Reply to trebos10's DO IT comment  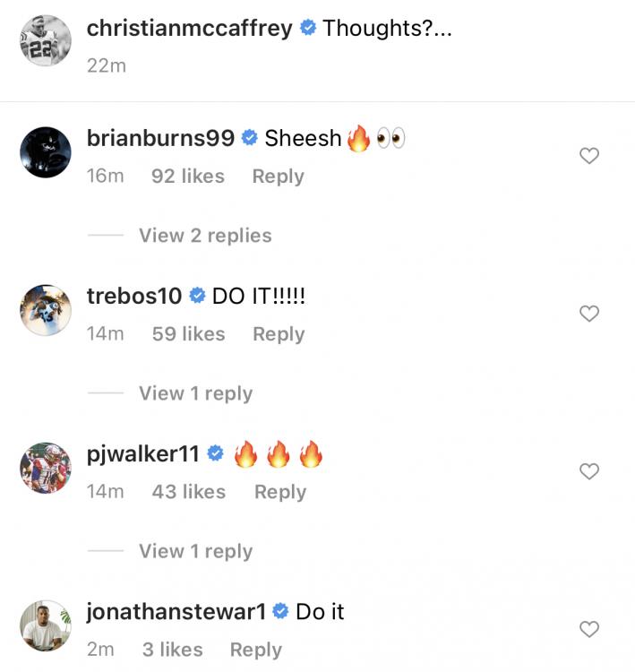(x=279, y=334)
